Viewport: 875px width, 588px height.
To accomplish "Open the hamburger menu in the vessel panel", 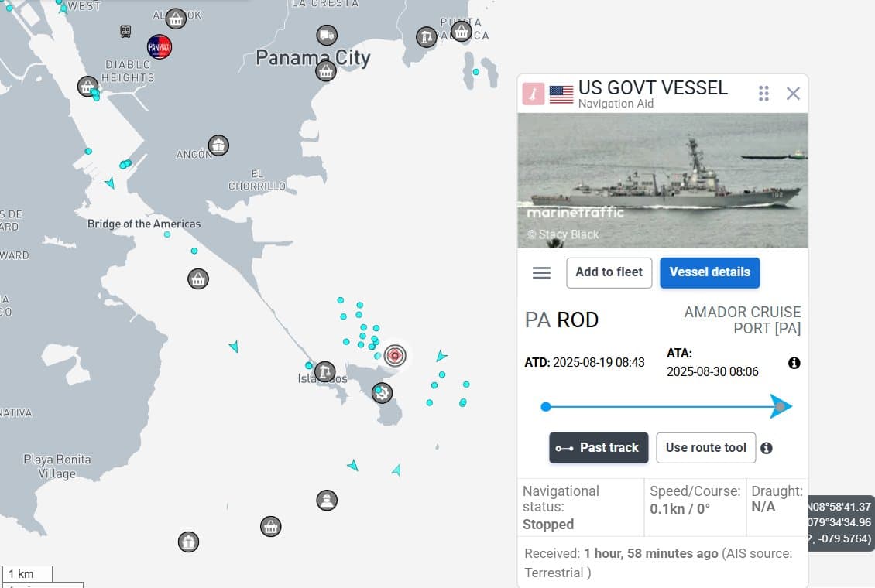I will (x=541, y=272).
